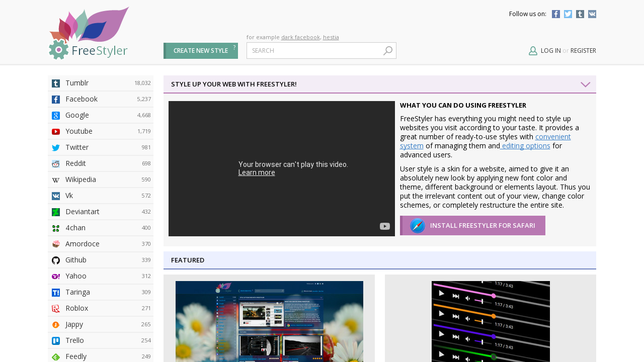This screenshot has height=362, width=644.
Task: Click the Taringa icon in sidebar
Action: tap(56, 293)
